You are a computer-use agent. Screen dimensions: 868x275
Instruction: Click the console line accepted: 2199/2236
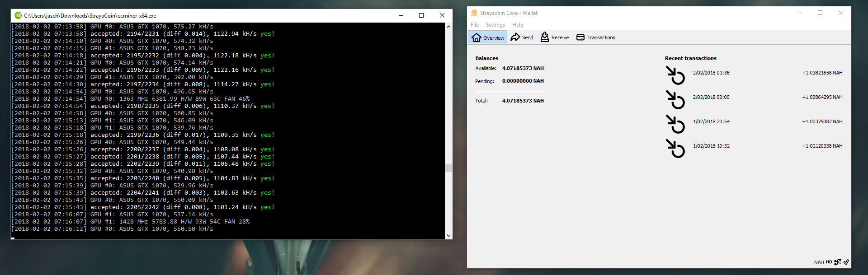143,135
